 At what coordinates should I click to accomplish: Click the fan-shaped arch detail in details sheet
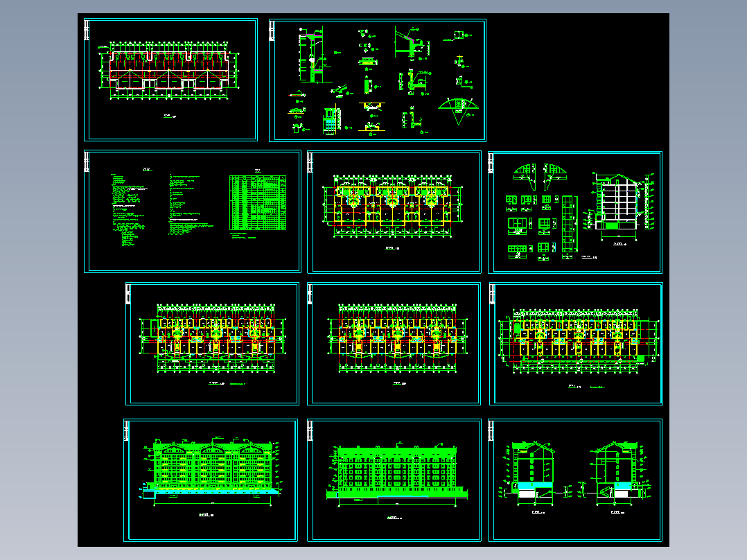[x=458, y=111]
